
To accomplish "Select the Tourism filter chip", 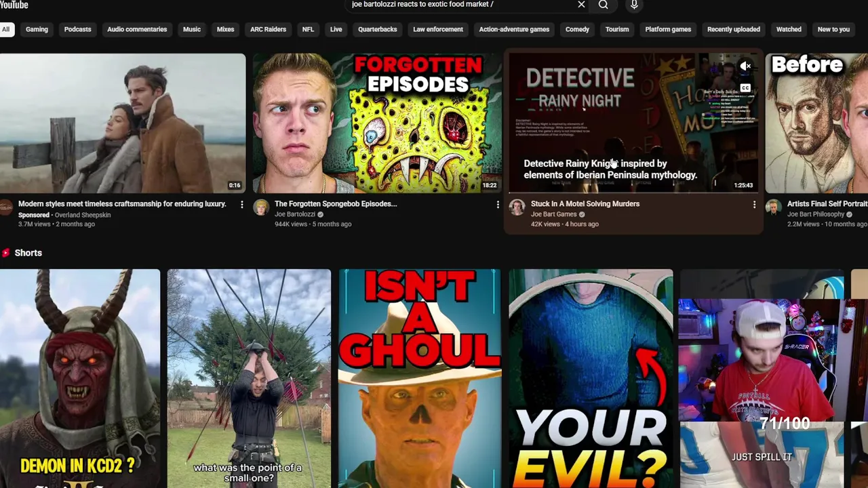I will point(617,29).
